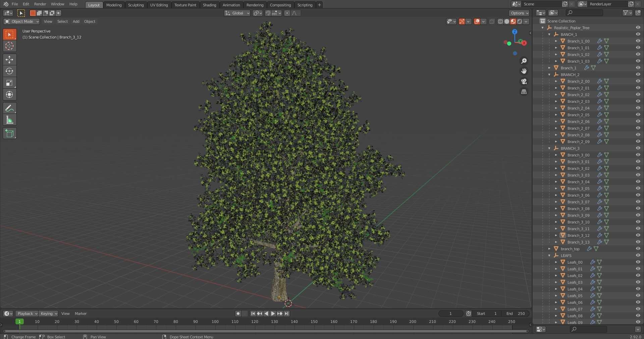Screen dimensions: 644x339
Task: Activate the Transform tool
Action: [9, 94]
